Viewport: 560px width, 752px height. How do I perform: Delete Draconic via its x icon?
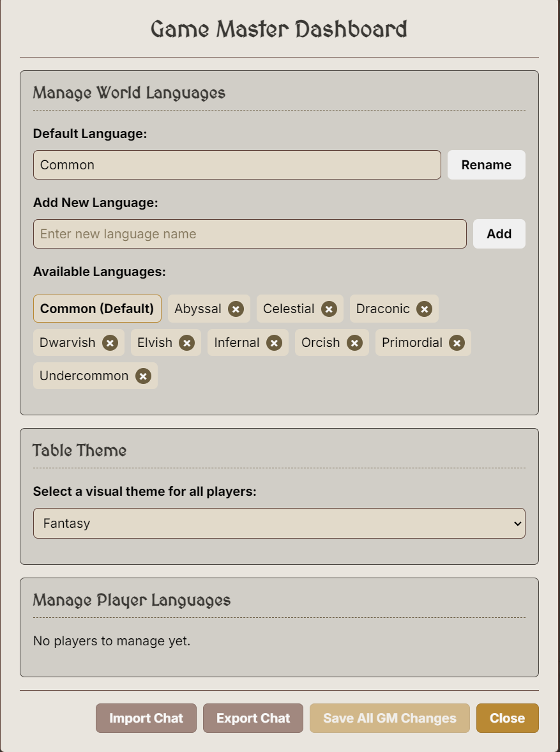point(424,309)
